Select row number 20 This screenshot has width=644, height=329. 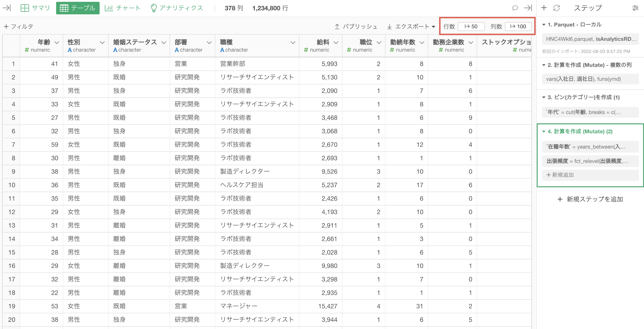point(12,320)
